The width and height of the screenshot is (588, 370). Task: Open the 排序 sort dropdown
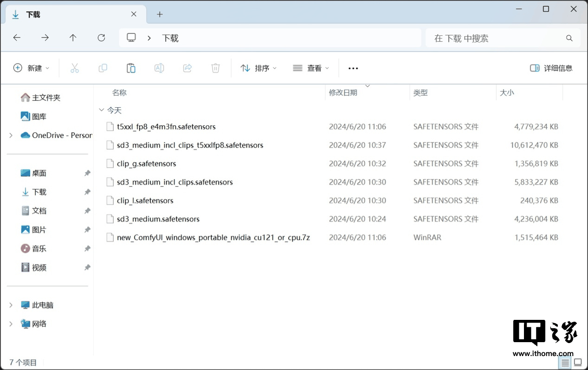pyautogui.click(x=258, y=68)
